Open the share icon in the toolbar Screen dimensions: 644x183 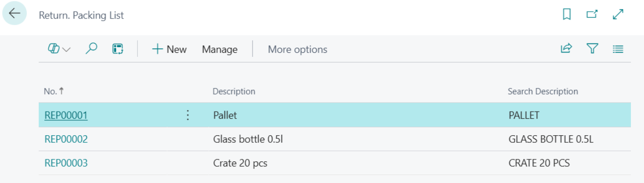pyautogui.click(x=567, y=49)
